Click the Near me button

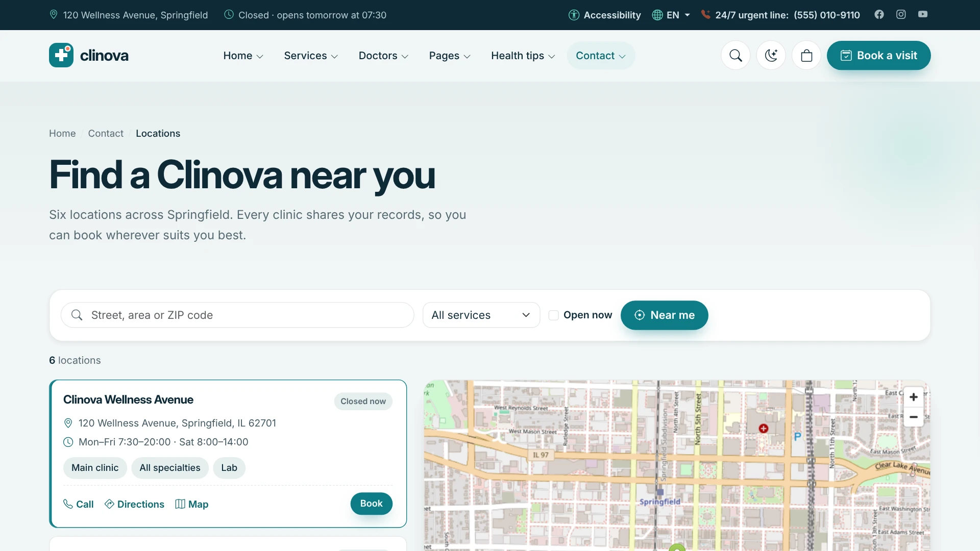(664, 315)
